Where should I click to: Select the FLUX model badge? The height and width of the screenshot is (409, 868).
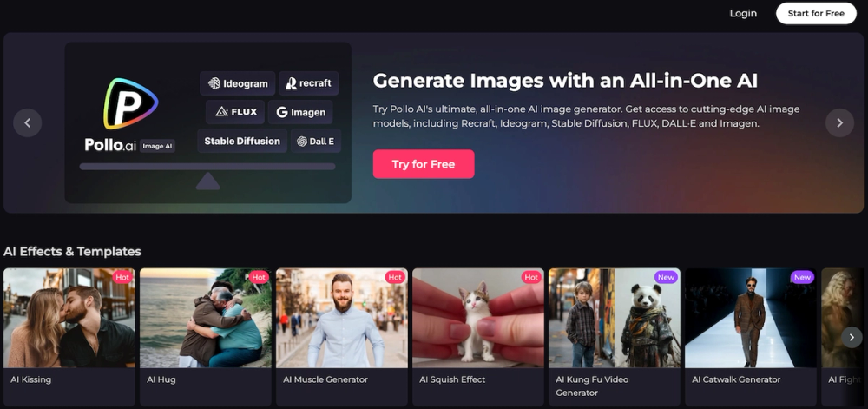point(235,112)
